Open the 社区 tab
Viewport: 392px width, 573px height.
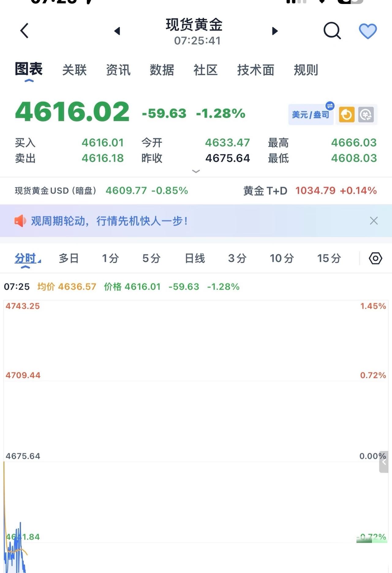pos(205,70)
